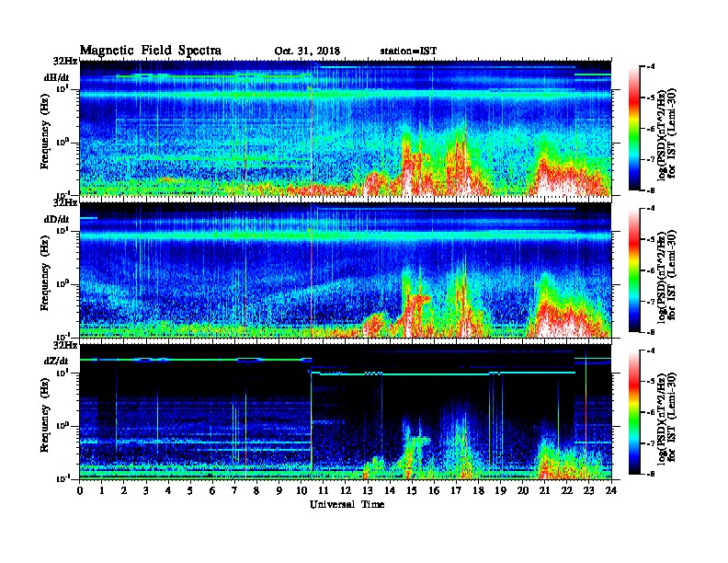This screenshot has width=728, height=563.
Task: Click the dZ/dt panel color bar
Action: (633, 412)
